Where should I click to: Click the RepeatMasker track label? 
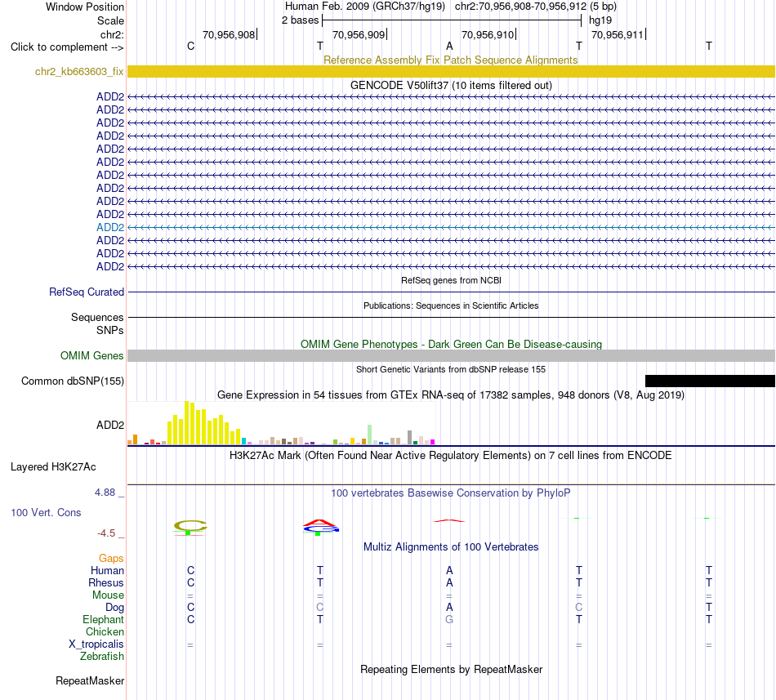point(90,680)
